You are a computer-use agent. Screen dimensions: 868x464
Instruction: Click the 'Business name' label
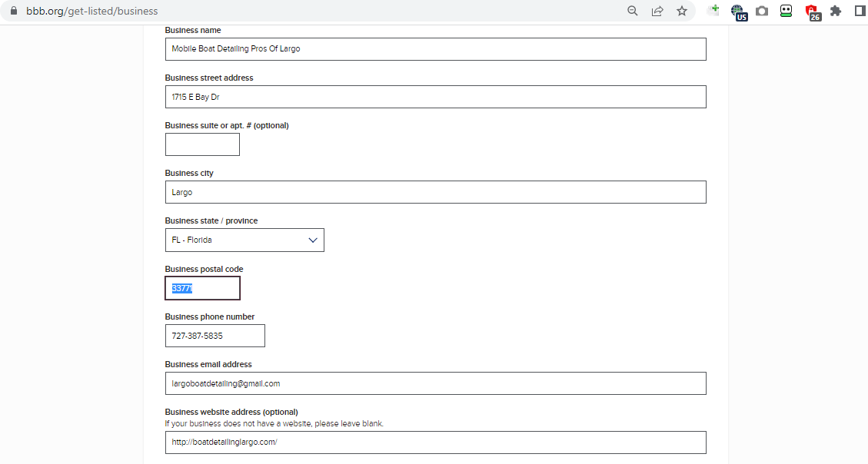point(193,31)
